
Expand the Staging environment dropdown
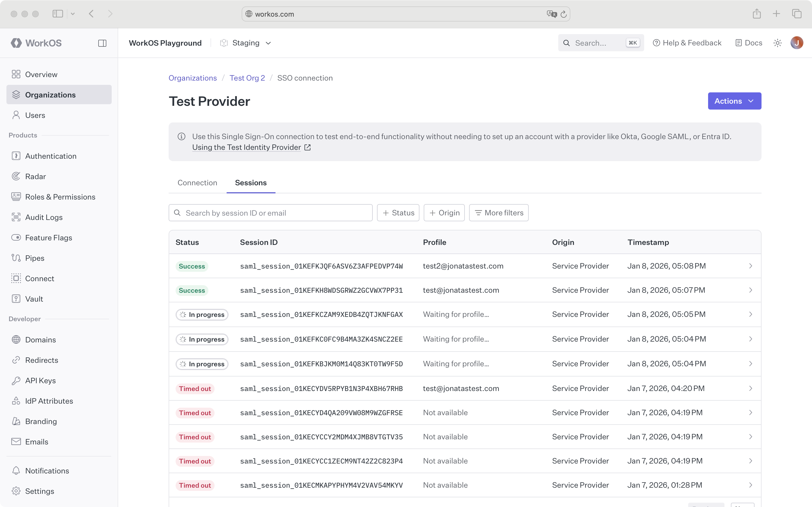tap(246, 43)
